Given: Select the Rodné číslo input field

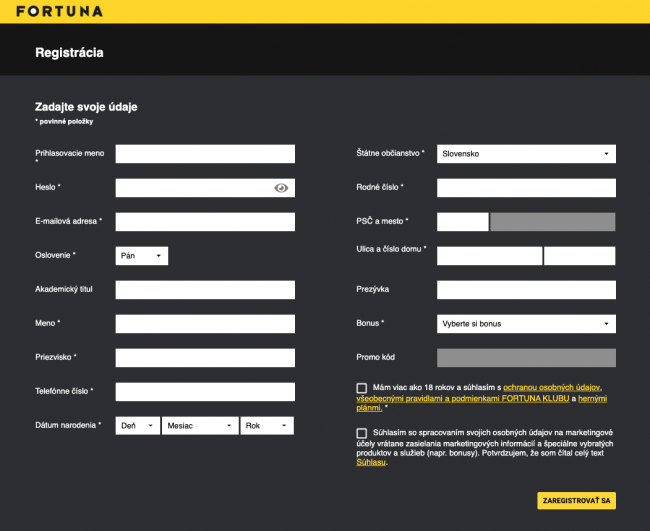Looking at the screenshot, I should tap(526, 188).
